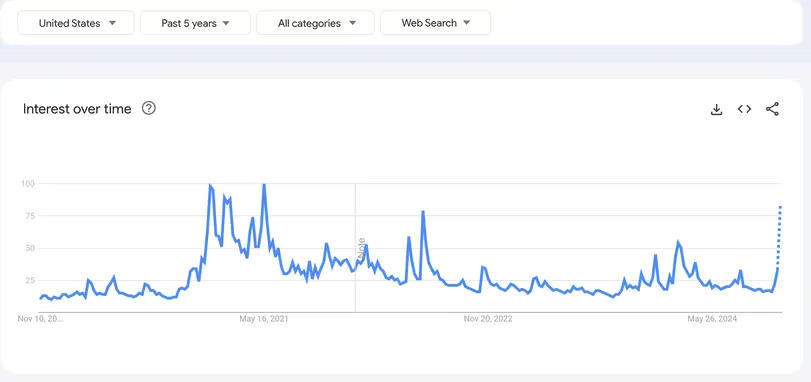Click the arrow on All categories dropdown
Image resolution: width=811 pixels, height=382 pixels.
click(353, 23)
